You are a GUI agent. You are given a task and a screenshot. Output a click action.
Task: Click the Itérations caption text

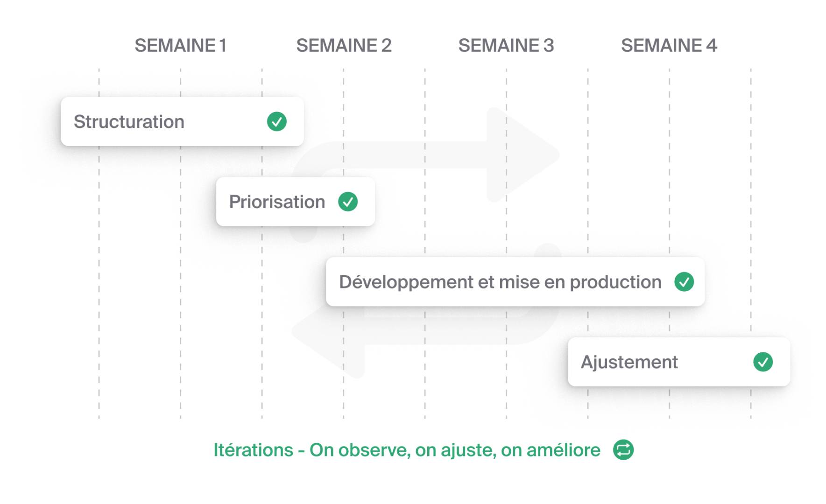(407, 450)
